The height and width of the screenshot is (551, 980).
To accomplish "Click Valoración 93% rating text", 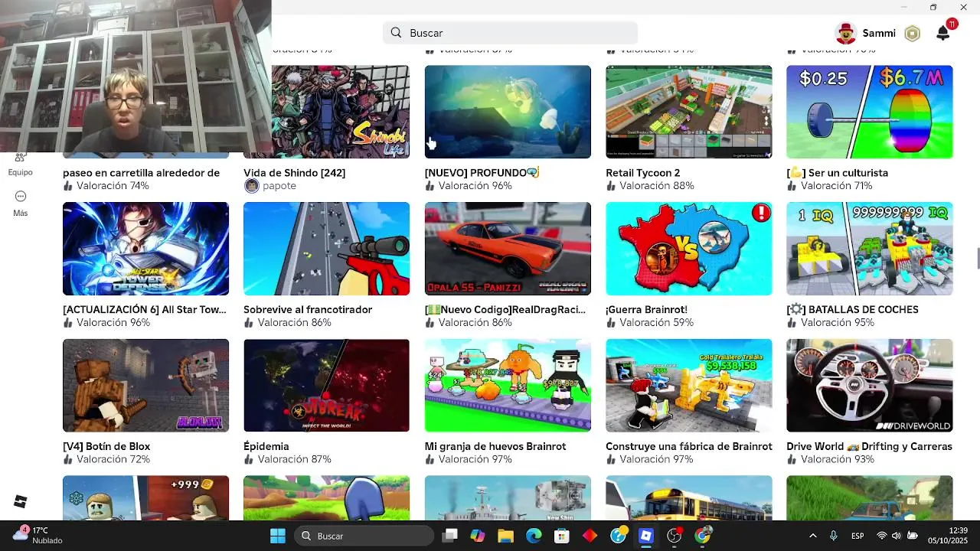I will tap(838, 460).
